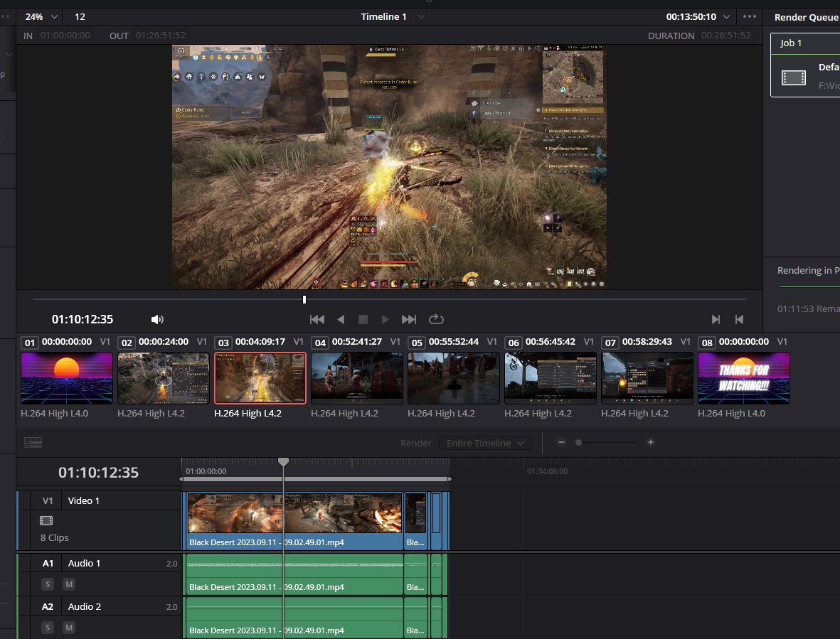The width and height of the screenshot is (840, 639).
Task: Open the 24% viewer zoom dropdown
Action: pos(41,16)
